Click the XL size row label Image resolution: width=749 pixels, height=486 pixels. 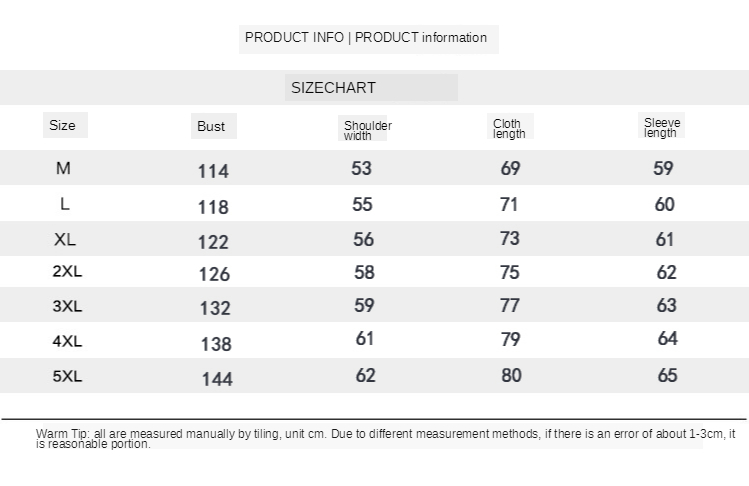coord(65,240)
